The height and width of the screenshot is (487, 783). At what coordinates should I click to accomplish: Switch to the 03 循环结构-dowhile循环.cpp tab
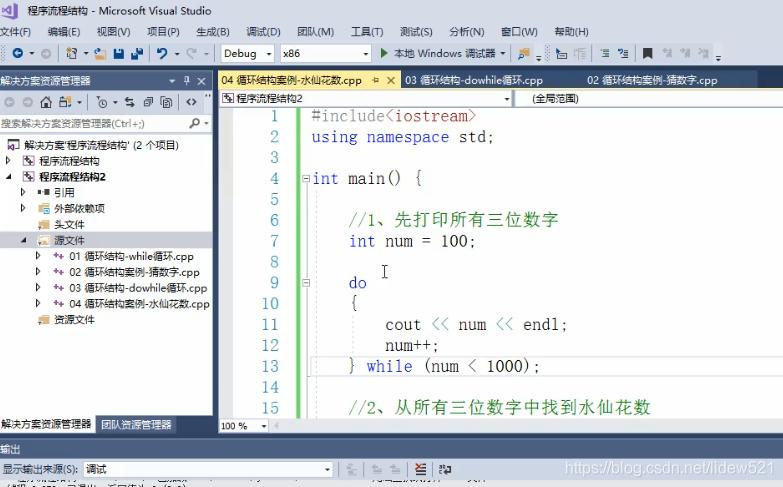pyautogui.click(x=473, y=80)
